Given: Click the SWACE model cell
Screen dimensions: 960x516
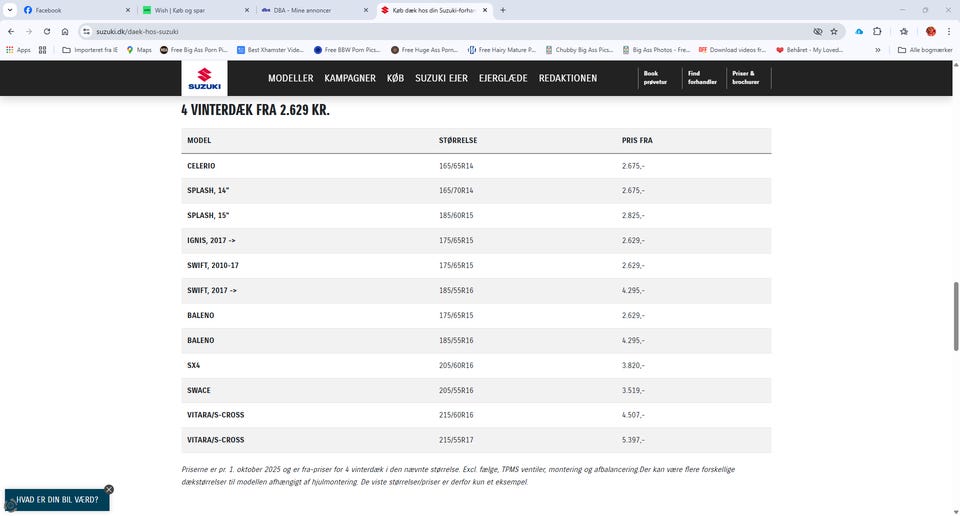Looking at the screenshot, I should coord(198,391).
